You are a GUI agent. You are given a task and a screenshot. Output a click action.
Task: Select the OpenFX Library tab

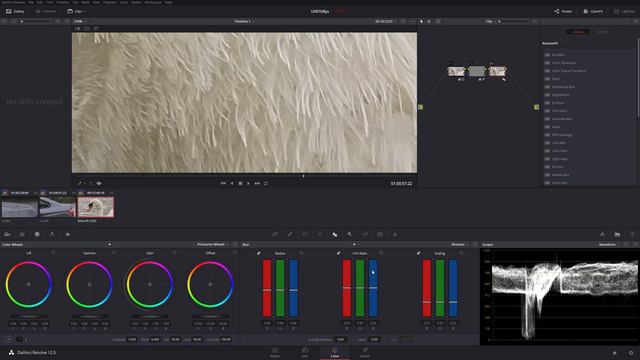click(578, 32)
